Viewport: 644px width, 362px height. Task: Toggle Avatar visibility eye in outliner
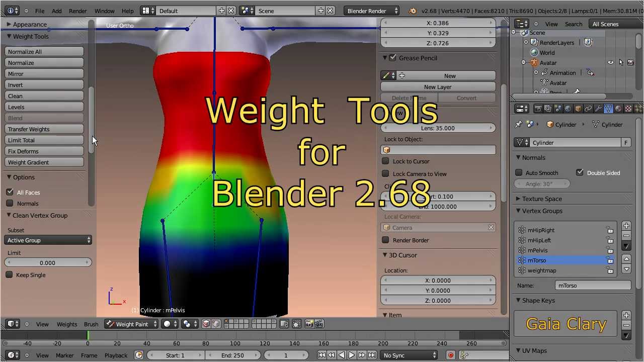pyautogui.click(x=611, y=63)
